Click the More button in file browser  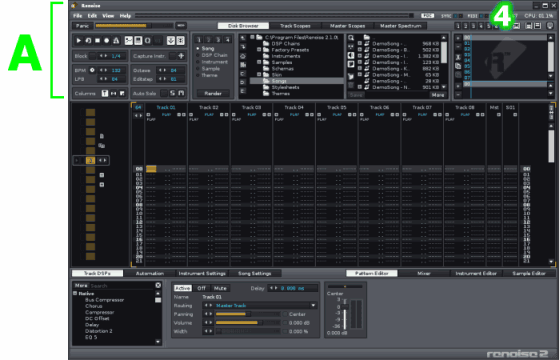[x=438, y=95]
